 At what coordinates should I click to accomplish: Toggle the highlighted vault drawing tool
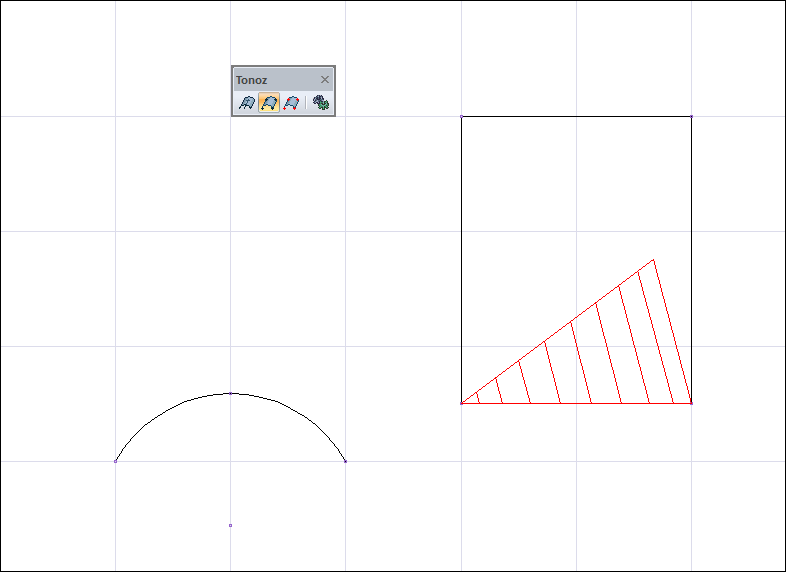(x=269, y=103)
